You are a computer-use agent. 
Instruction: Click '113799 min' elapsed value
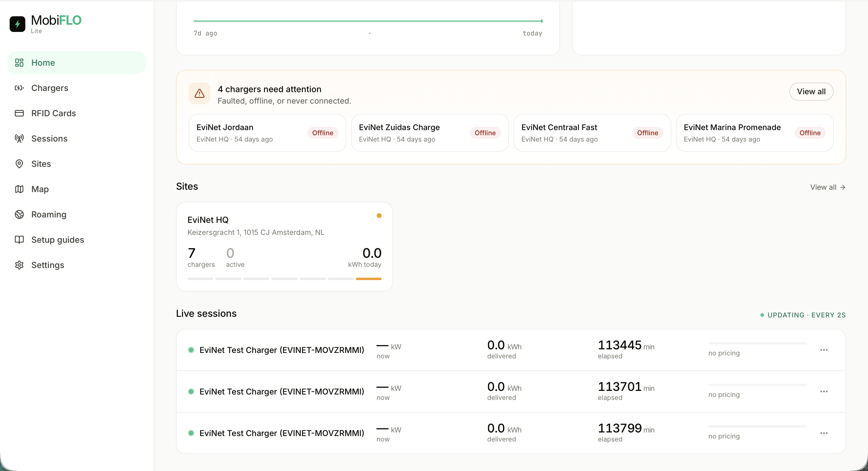[626, 428]
